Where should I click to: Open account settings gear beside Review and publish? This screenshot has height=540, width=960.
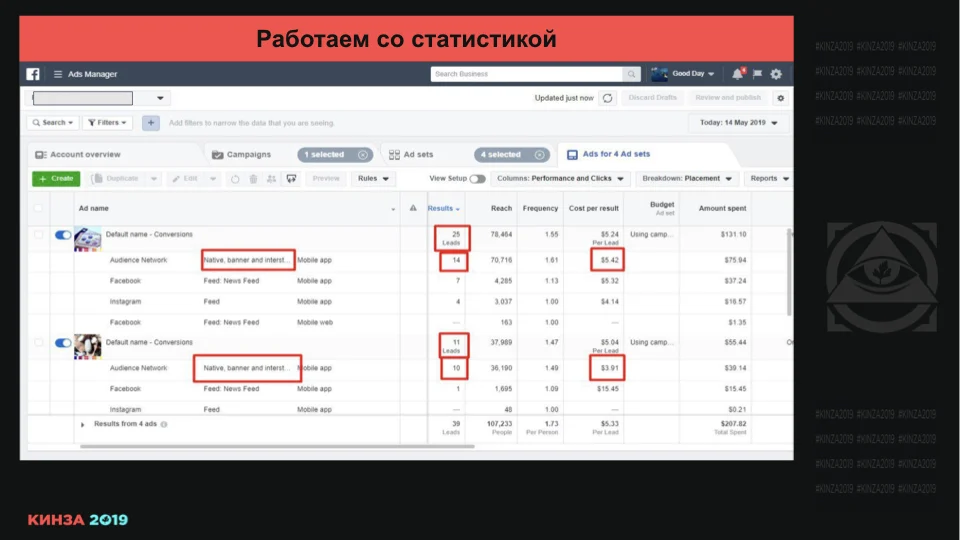tap(781, 98)
